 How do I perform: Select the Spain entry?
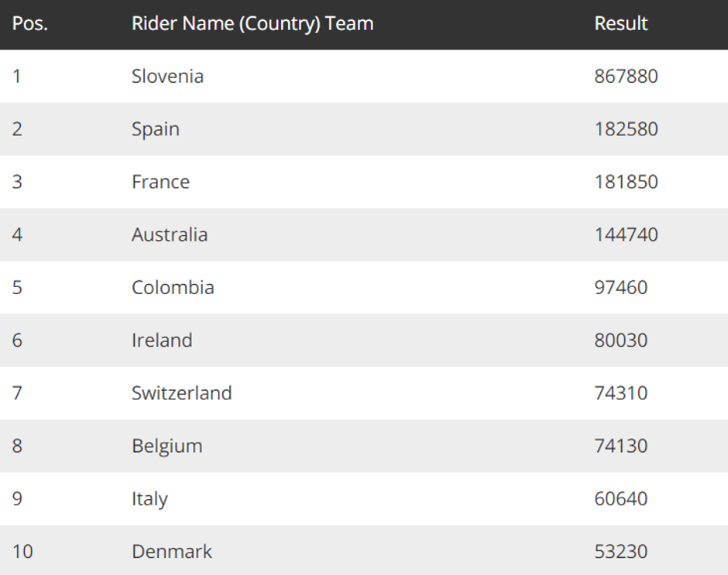tap(156, 129)
